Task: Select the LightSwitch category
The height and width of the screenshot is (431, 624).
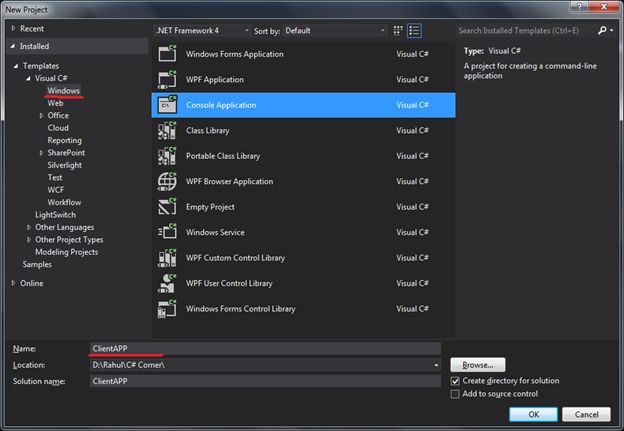Action: point(55,215)
